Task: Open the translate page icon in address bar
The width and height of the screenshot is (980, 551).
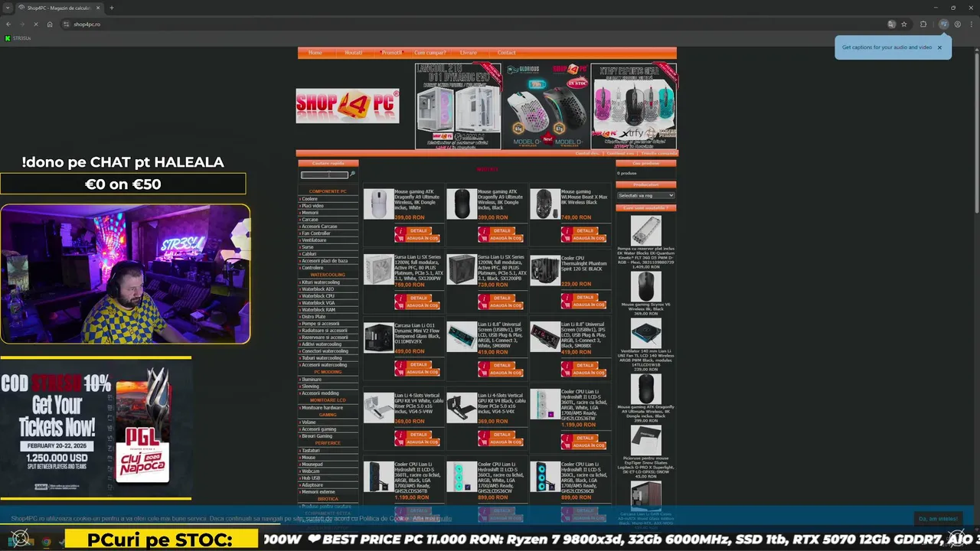Action: 891,24
